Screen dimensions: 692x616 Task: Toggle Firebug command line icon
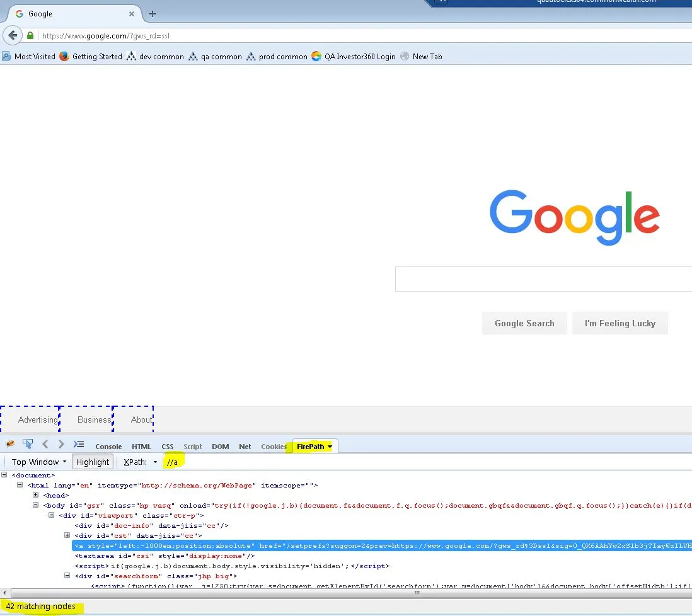79,444
